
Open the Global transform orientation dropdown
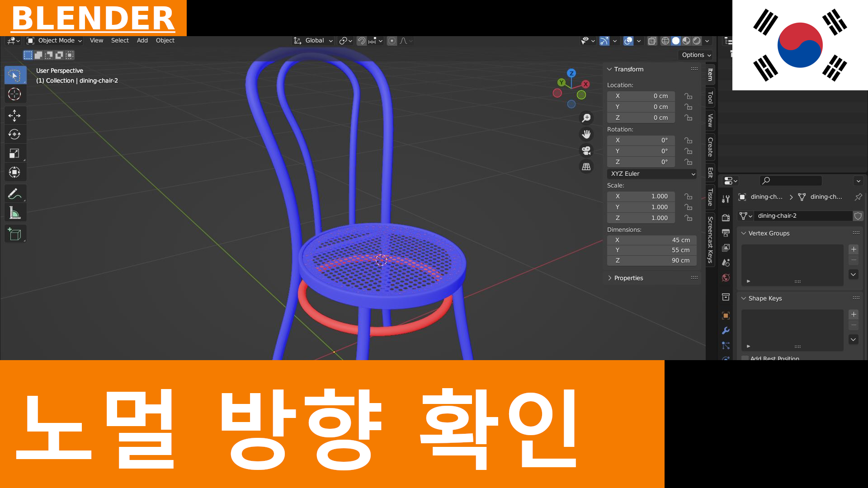point(313,41)
